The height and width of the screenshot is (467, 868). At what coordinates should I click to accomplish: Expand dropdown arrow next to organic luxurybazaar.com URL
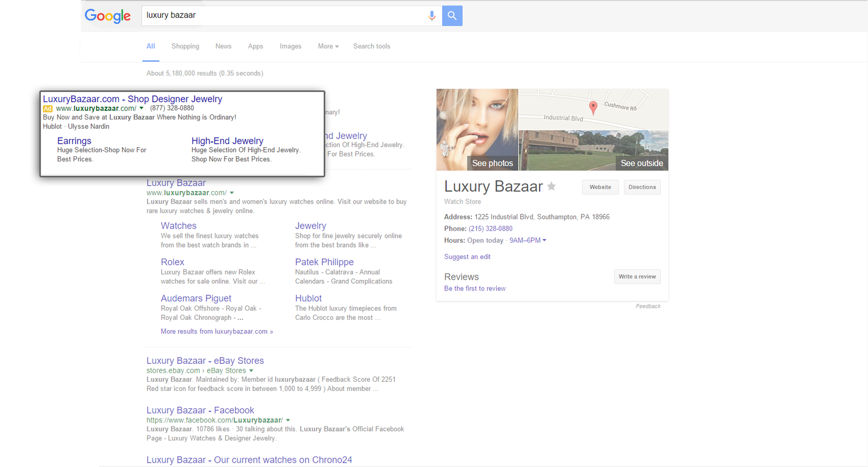pyautogui.click(x=232, y=193)
